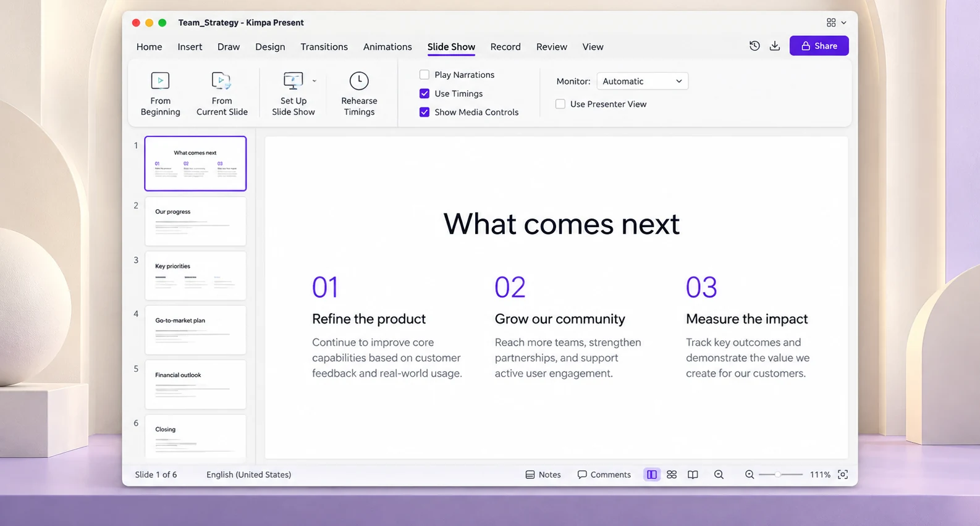The width and height of the screenshot is (980, 526).
Task: Click the 'Grow our community' heading on slide
Action: point(560,319)
